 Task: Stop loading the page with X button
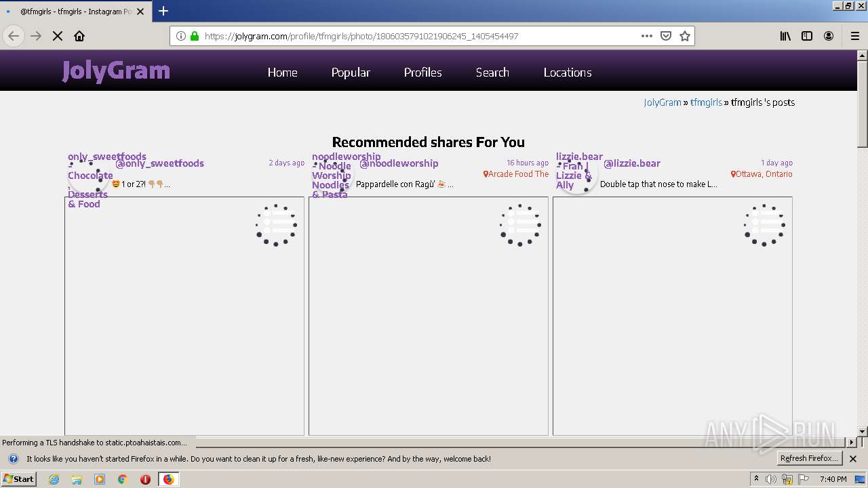tap(58, 36)
